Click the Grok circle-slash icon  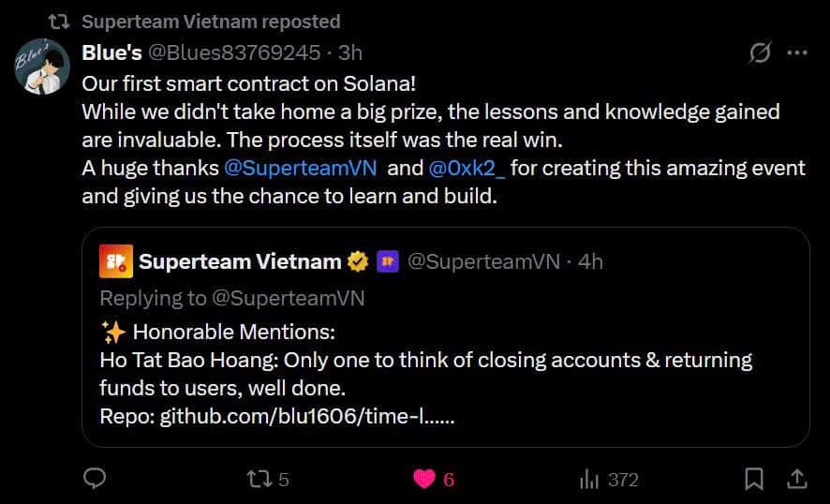click(760, 53)
